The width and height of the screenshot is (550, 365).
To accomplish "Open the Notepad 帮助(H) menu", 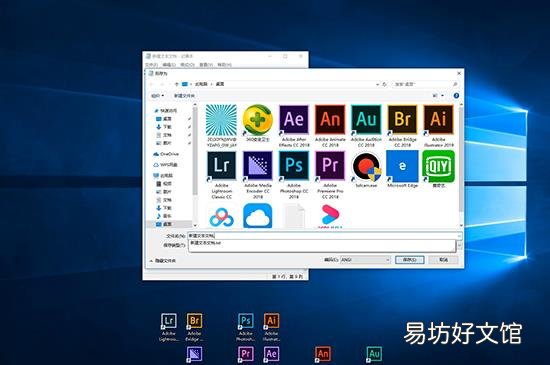I will [x=224, y=65].
